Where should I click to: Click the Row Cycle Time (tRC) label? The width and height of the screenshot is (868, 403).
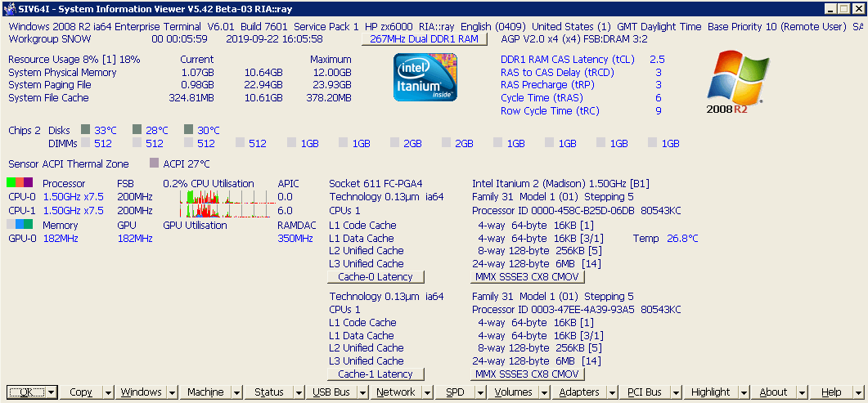[x=550, y=111]
